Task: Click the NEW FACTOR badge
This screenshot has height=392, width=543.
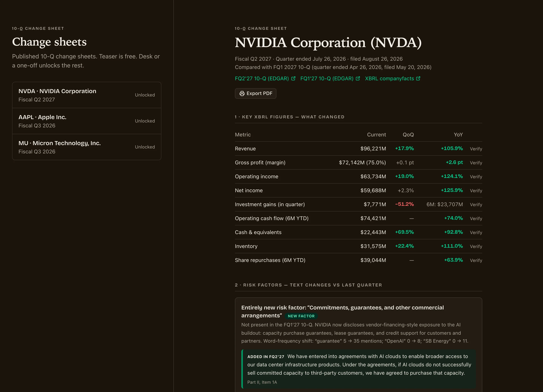Action: (x=301, y=316)
